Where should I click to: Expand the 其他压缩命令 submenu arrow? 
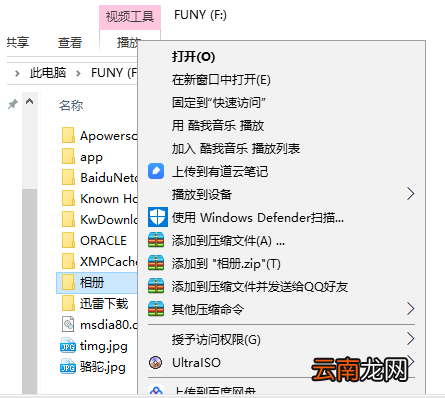411,309
